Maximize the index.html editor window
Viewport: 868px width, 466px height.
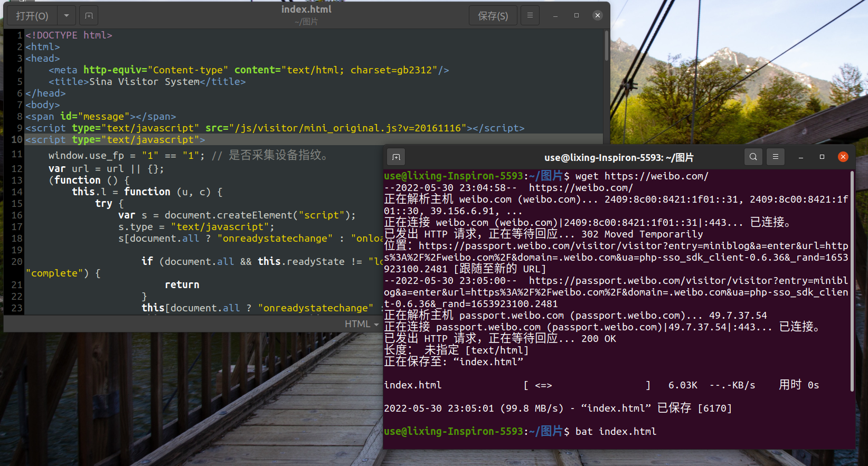point(577,16)
